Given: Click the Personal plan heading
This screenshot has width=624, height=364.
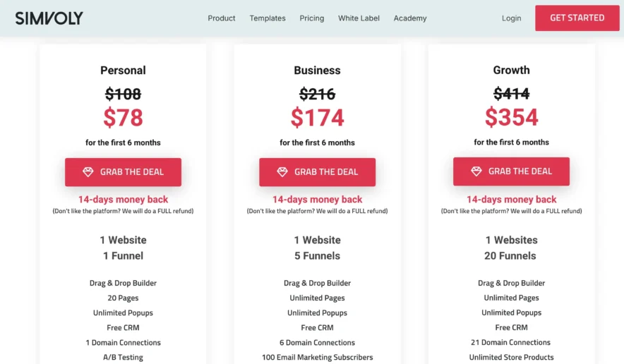Looking at the screenshot, I should 123,71.
